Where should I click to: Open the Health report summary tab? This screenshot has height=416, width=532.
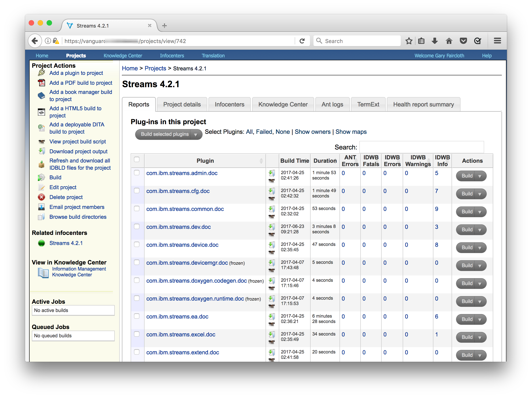pos(423,104)
